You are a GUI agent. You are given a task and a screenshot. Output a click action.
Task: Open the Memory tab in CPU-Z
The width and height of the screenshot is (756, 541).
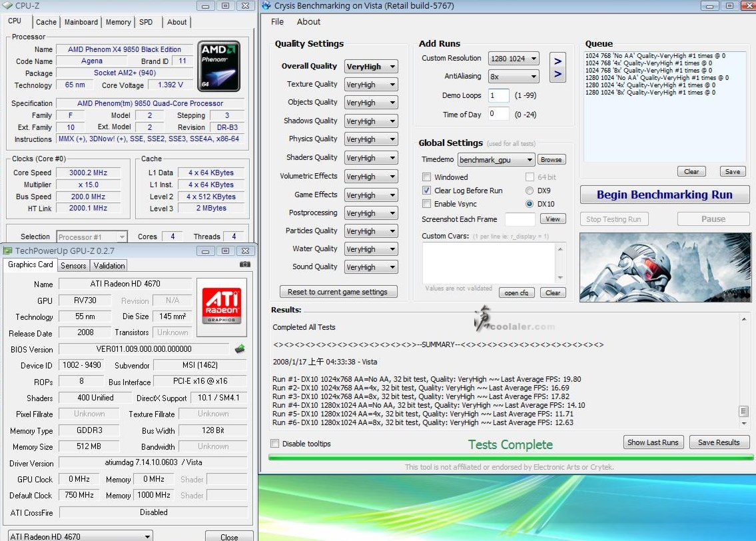pos(118,22)
